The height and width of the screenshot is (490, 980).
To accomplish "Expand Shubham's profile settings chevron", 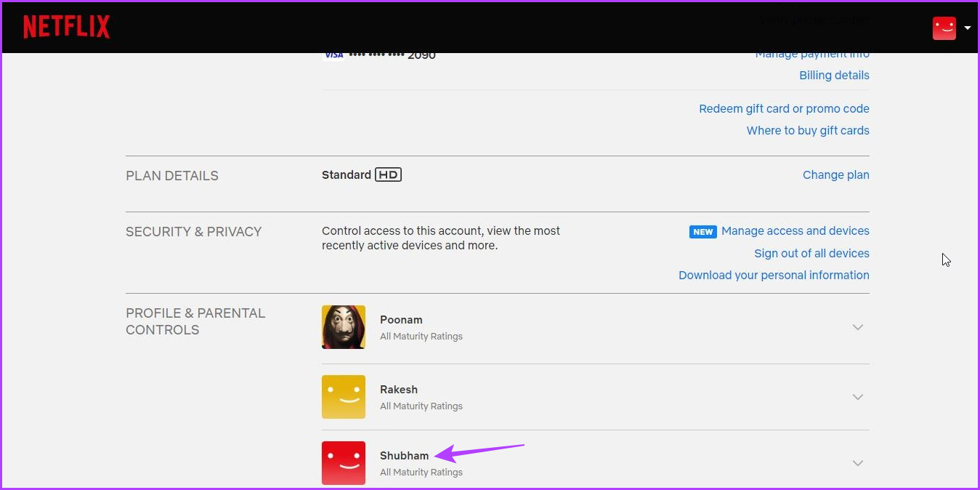I will pyautogui.click(x=858, y=463).
